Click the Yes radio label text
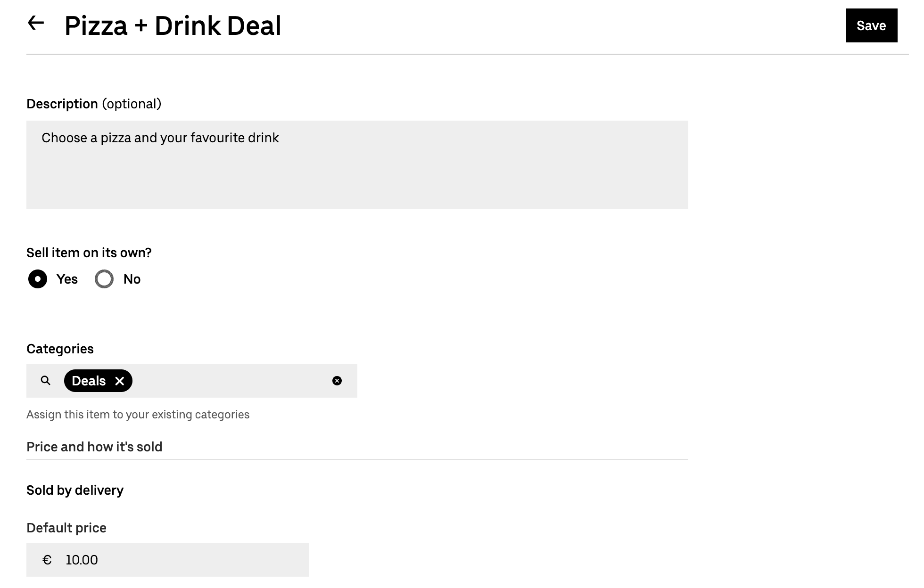Screen dimensions: 924x588 pyautogui.click(x=67, y=279)
